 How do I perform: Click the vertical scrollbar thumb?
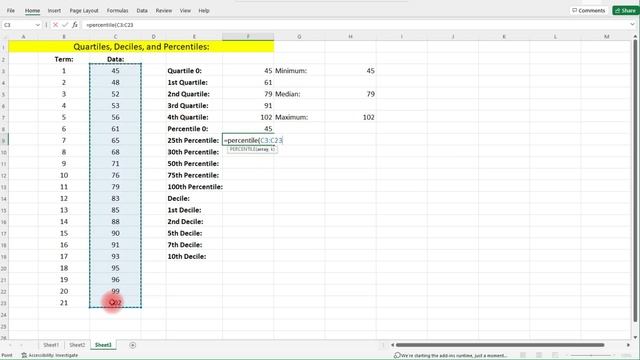[x=635, y=182]
